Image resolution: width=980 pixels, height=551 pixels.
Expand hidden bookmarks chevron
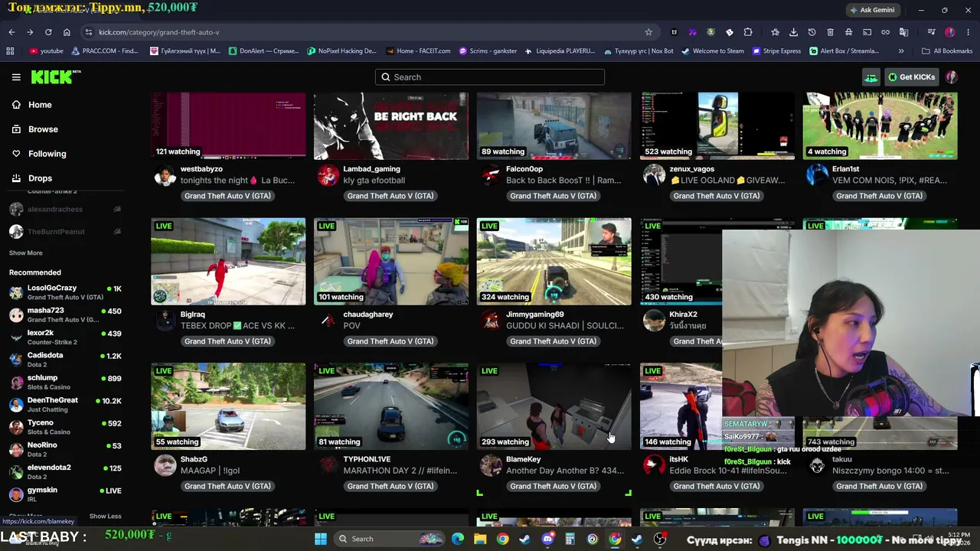coord(901,51)
